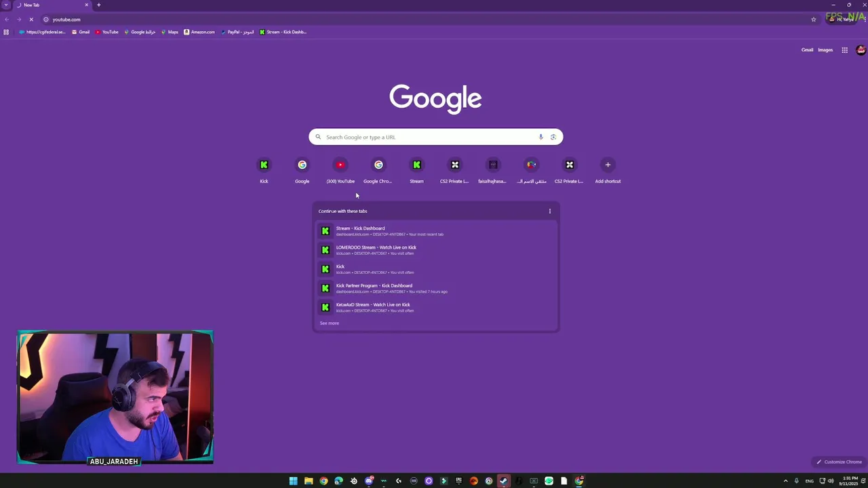The image size is (868, 488).
Task: Bookmark this tab with star icon
Action: tap(814, 19)
